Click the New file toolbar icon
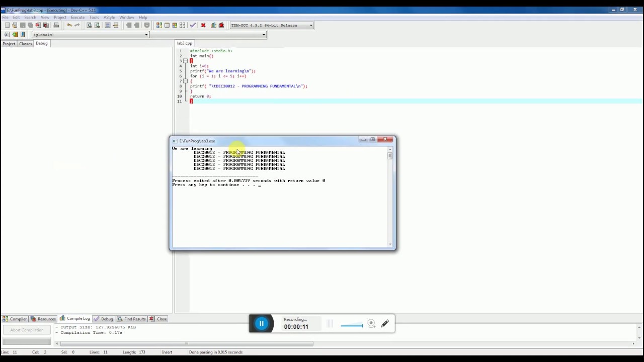Viewport: 644px width, 362px height. coord(7,25)
